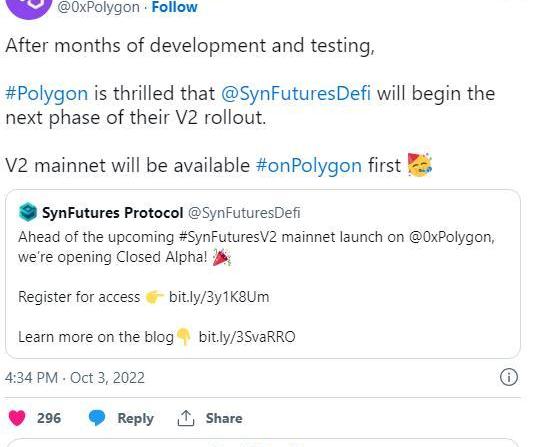Click the 4:34 PM Oct 3, 2022 timestamp
The height and width of the screenshot is (447, 533).
tap(75, 378)
